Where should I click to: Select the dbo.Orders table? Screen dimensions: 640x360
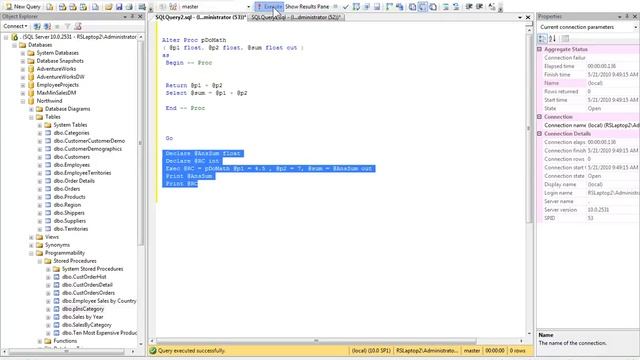point(67,189)
